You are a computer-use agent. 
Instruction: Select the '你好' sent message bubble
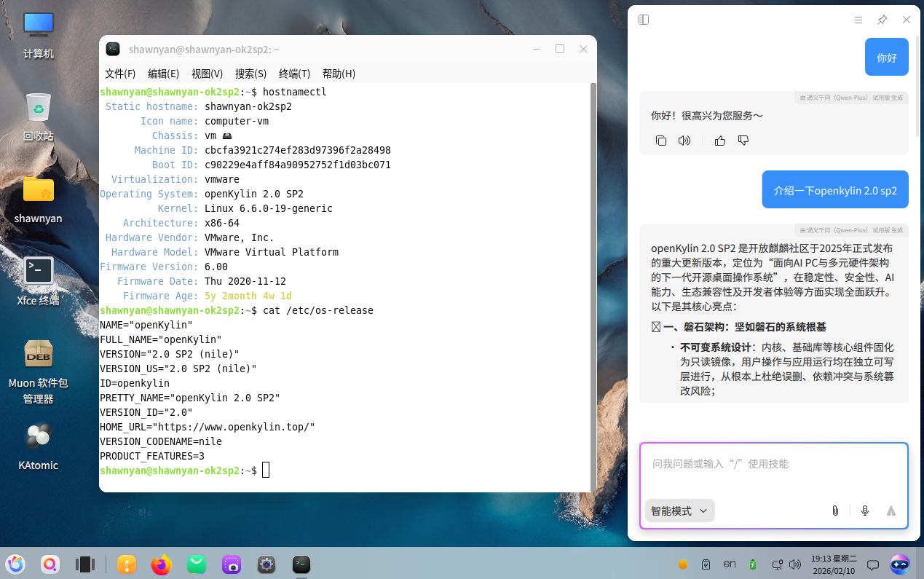[887, 58]
